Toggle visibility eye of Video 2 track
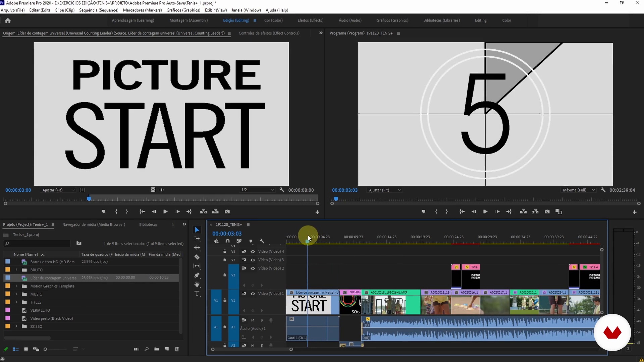Image resolution: width=644 pixels, height=362 pixels. pos(253,268)
